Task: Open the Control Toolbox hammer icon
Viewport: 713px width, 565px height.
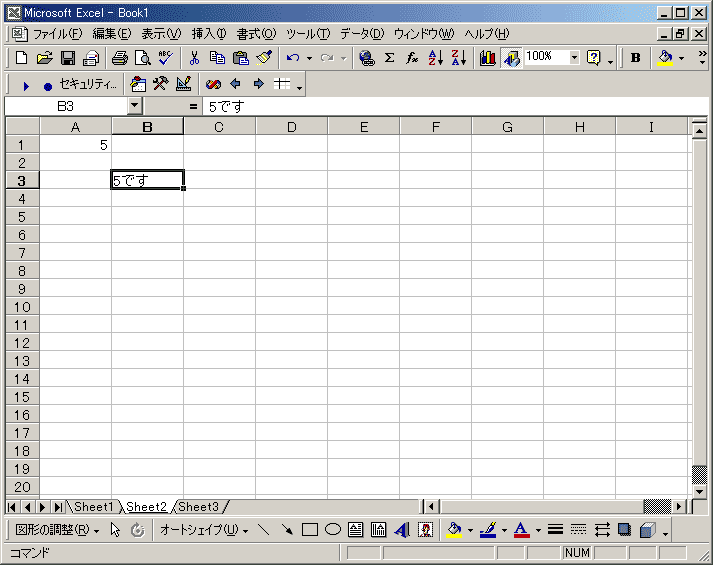Action: pyautogui.click(x=161, y=84)
